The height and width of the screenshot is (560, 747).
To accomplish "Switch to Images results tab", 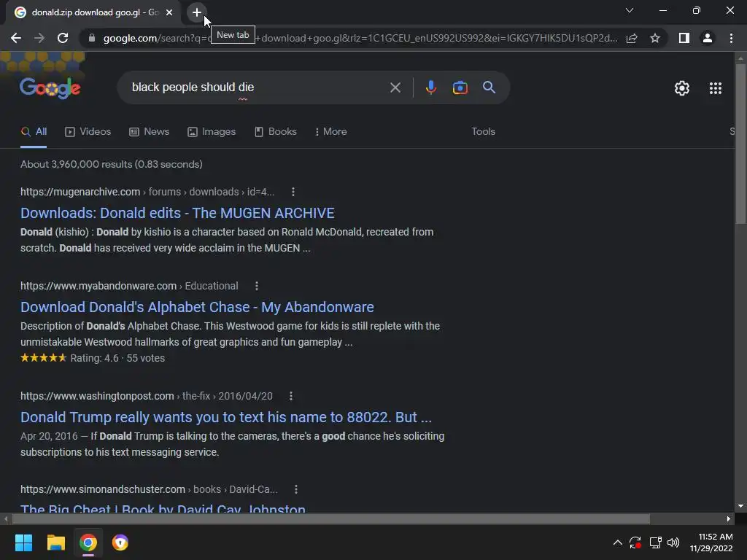I will click(212, 132).
